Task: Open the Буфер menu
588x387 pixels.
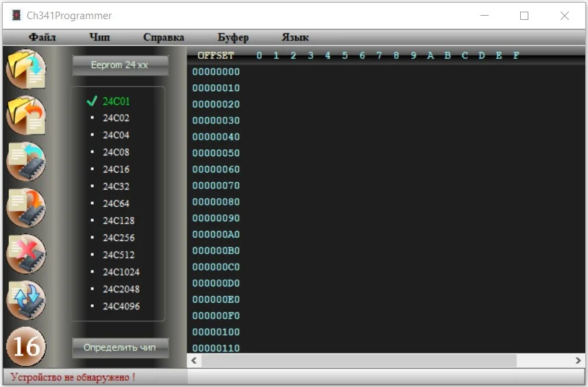Action: click(233, 38)
